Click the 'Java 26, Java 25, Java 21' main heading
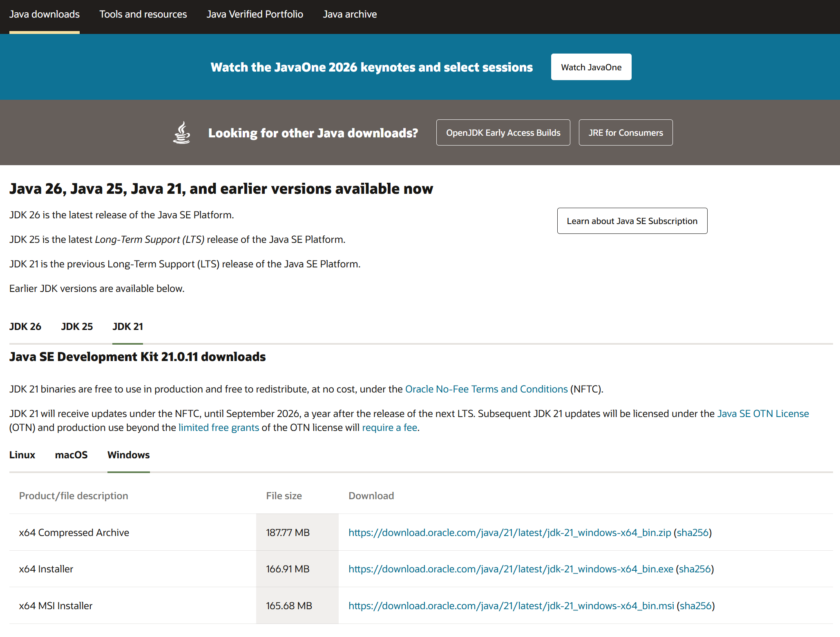Screen dimensions: 840x637 (x=221, y=189)
